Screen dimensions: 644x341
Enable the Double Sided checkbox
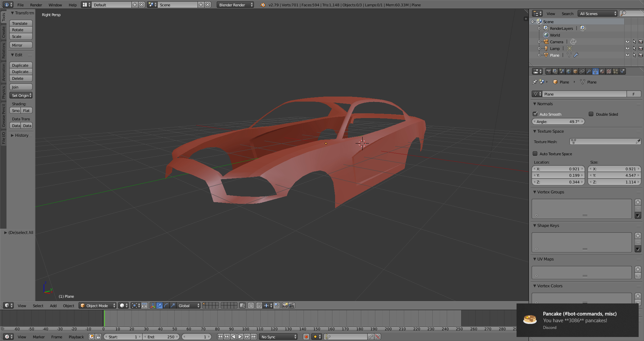point(591,114)
